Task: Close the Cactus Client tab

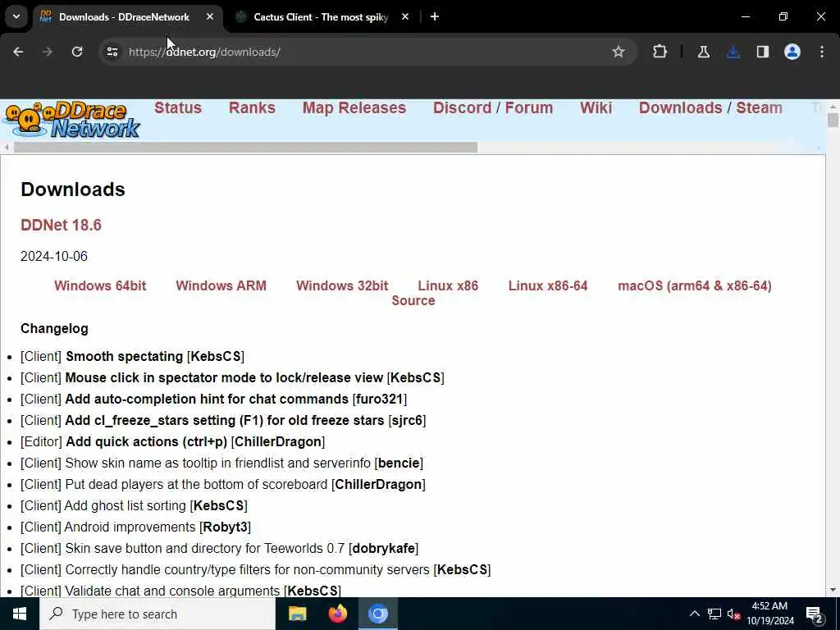Action: click(405, 16)
